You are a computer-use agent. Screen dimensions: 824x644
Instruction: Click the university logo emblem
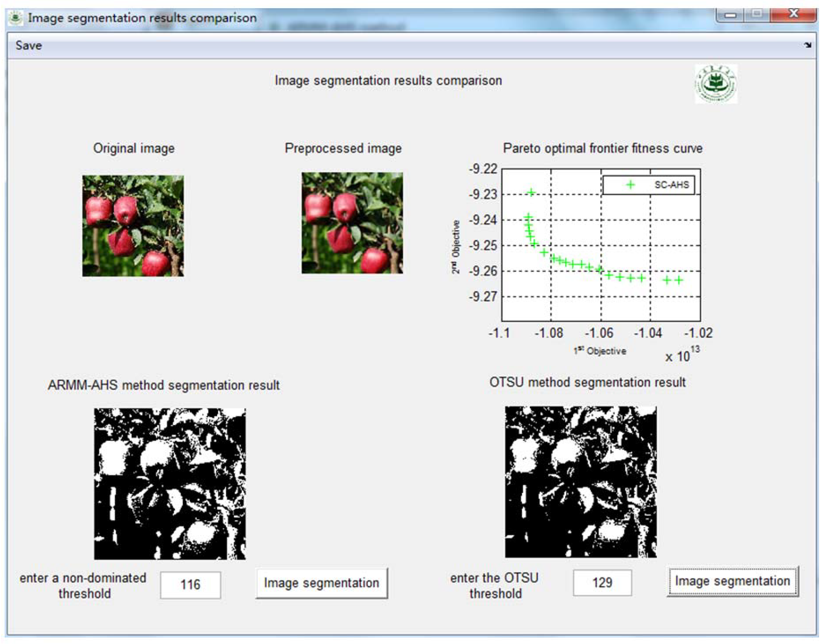click(x=716, y=84)
